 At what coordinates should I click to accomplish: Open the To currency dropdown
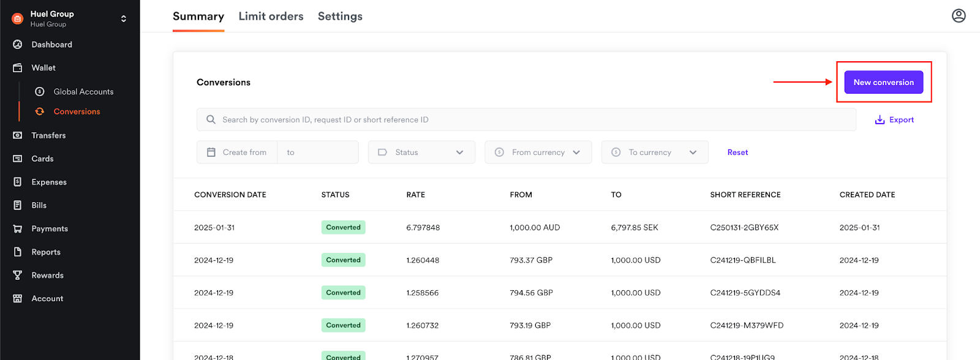tap(654, 152)
